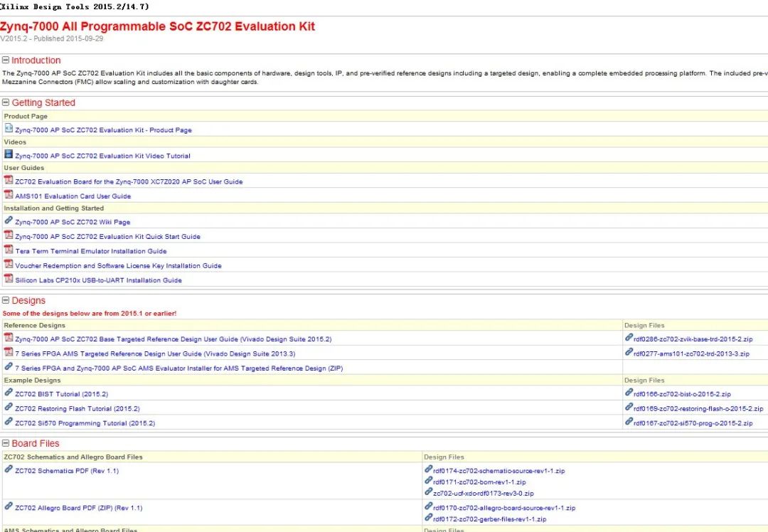Collapse the Introduction section
The height and width of the screenshot is (532, 768).
coord(6,60)
